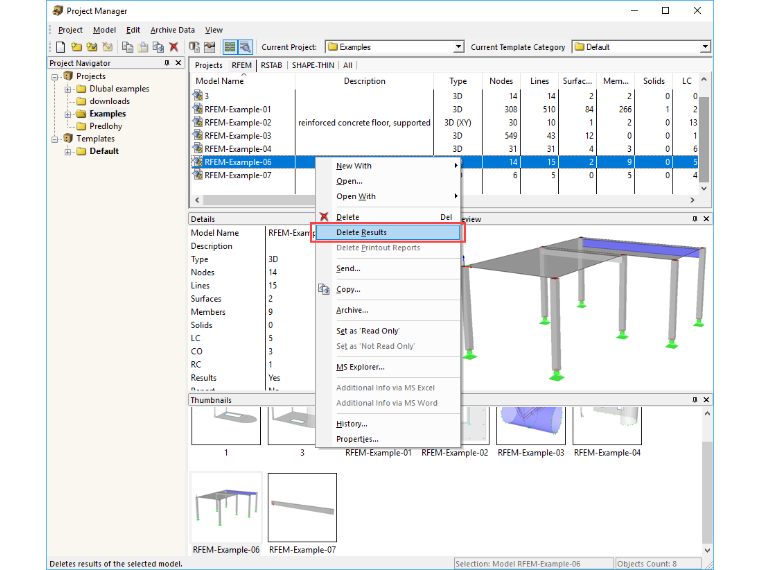Sort the table by Nodes column header
This screenshot has width=760, height=570.
pyautogui.click(x=501, y=81)
